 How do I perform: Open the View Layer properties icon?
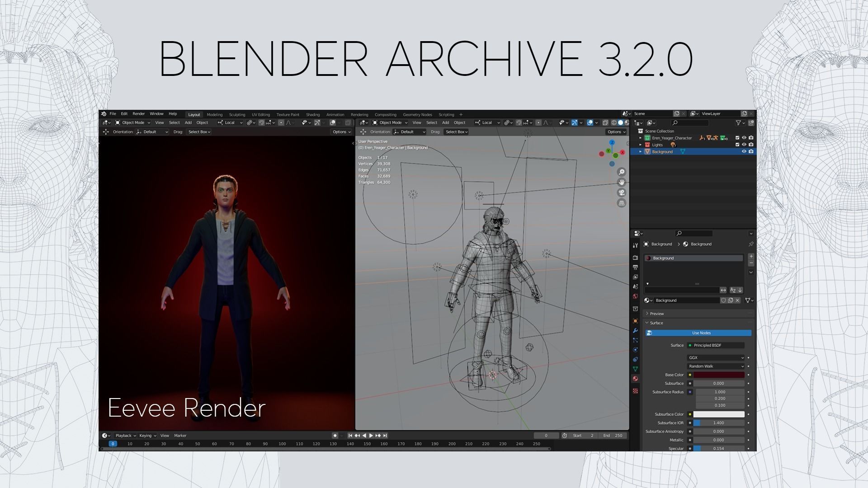tap(635, 277)
